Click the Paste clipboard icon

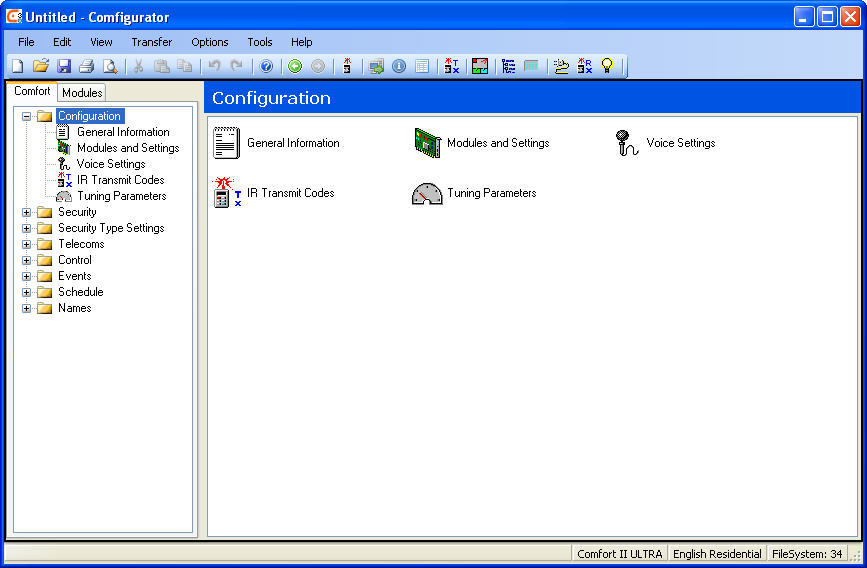tap(161, 66)
